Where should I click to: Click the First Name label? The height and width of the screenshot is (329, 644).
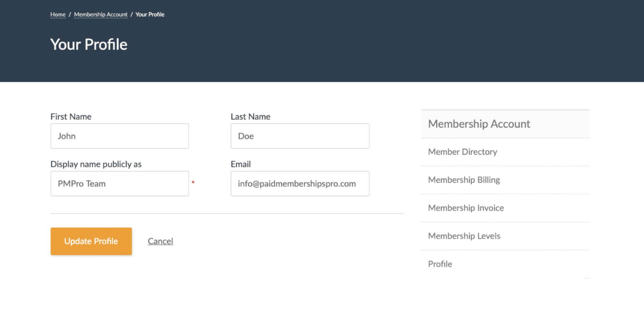click(x=71, y=117)
